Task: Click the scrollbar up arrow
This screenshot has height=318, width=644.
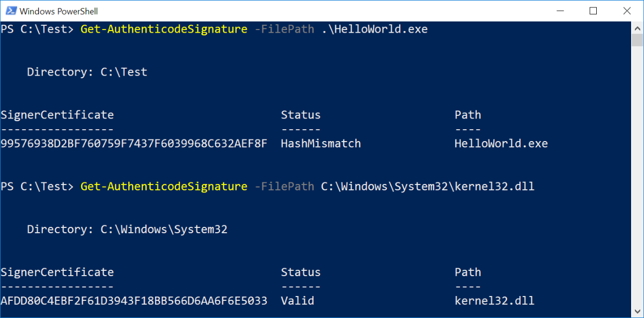Action: [637, 27]
